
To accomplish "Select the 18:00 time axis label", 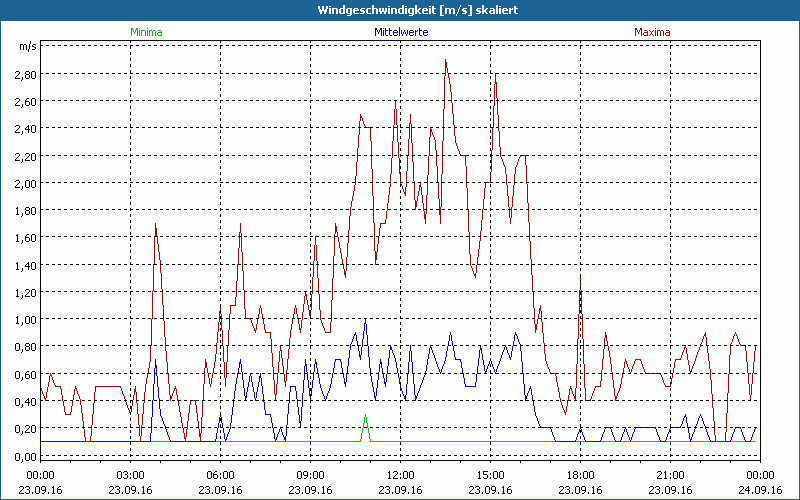I will 580,475.
